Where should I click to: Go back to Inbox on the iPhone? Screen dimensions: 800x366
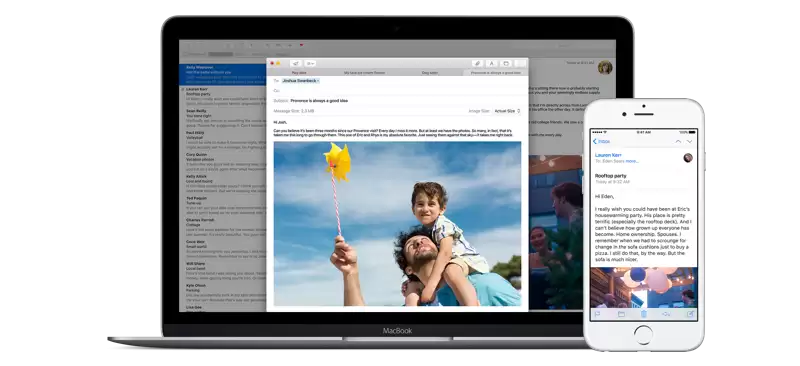(x=601, y=141)
